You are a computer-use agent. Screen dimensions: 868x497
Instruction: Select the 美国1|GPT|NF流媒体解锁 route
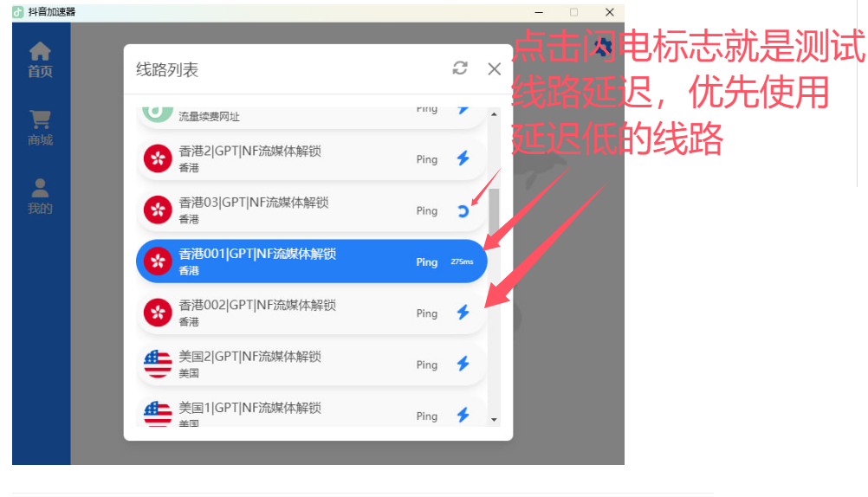pos(311,410)
